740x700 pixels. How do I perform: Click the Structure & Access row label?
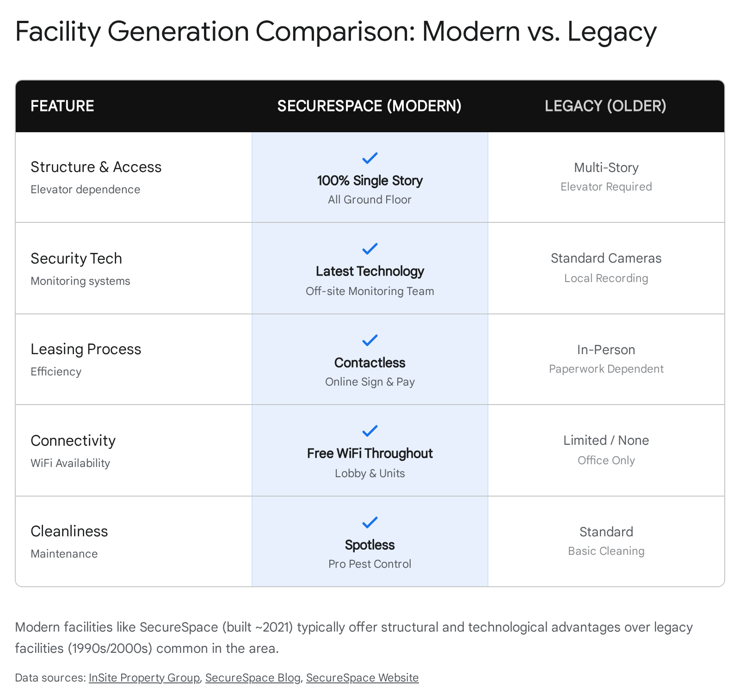pyautogui.click(x=96, y=167)
